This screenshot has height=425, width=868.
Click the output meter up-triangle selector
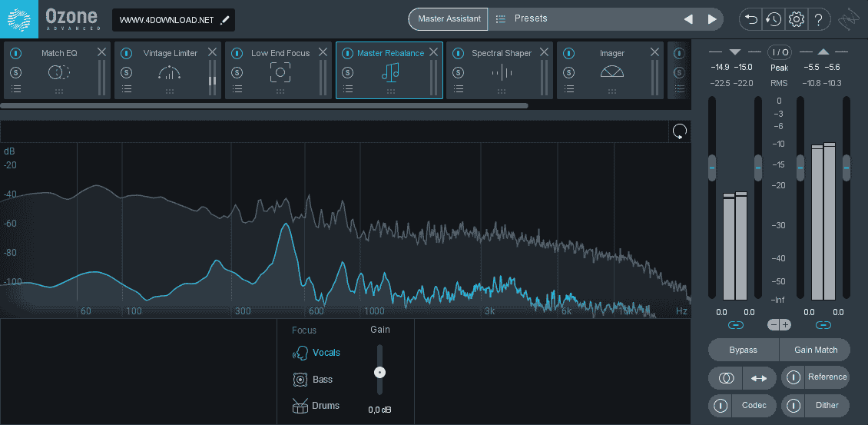coord(823,52)
